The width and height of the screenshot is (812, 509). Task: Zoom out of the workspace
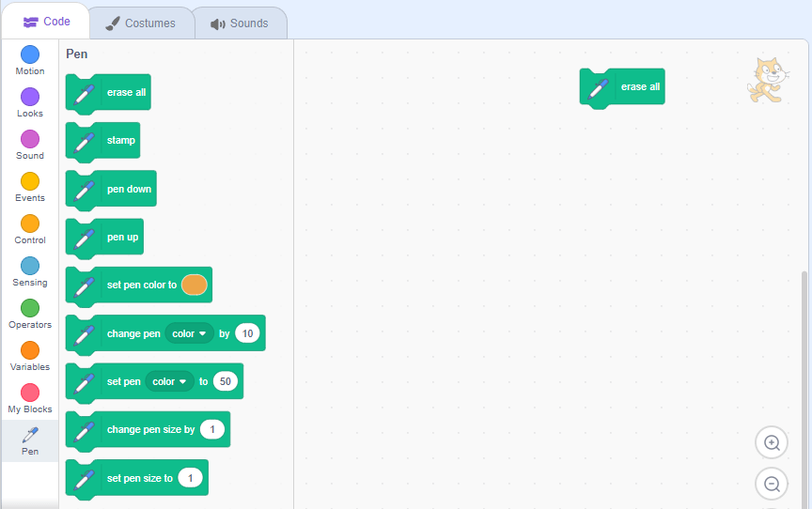772,484
